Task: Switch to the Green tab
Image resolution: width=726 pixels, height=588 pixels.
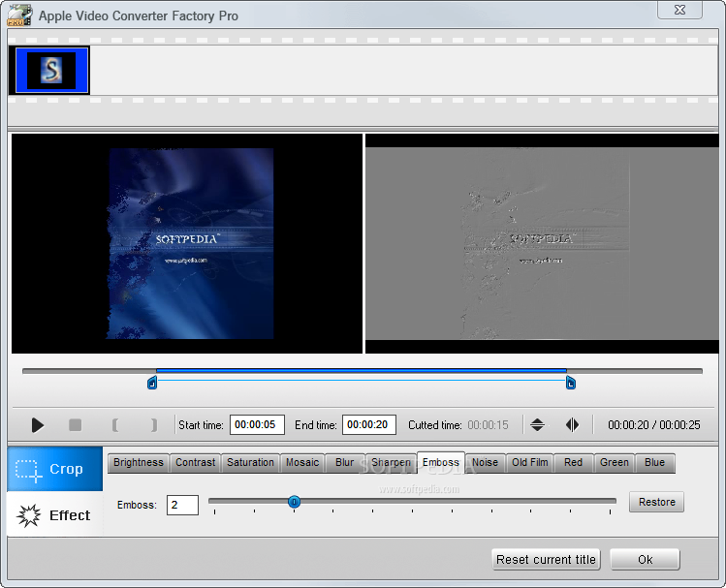Action: tap(614, 463)
